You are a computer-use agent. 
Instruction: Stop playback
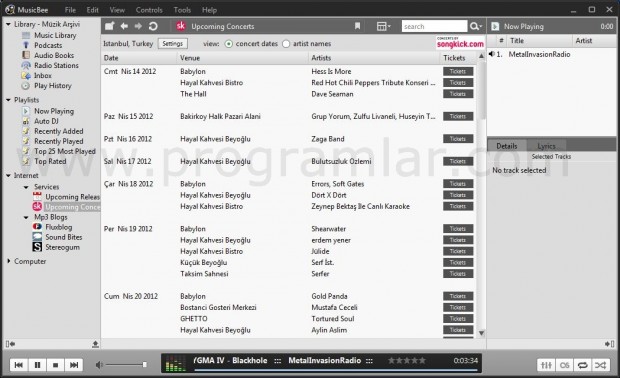(55, 365)
